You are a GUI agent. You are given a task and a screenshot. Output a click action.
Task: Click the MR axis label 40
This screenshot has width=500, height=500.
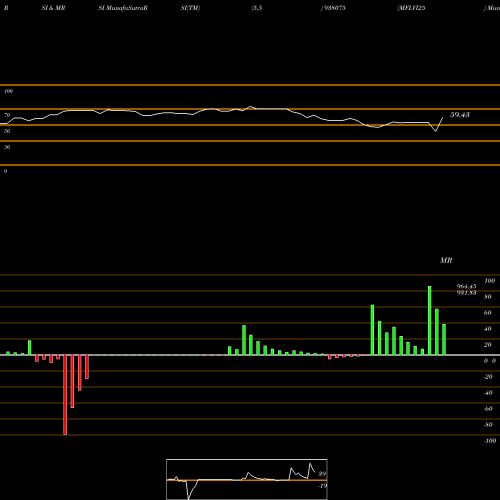coord(488,329)
